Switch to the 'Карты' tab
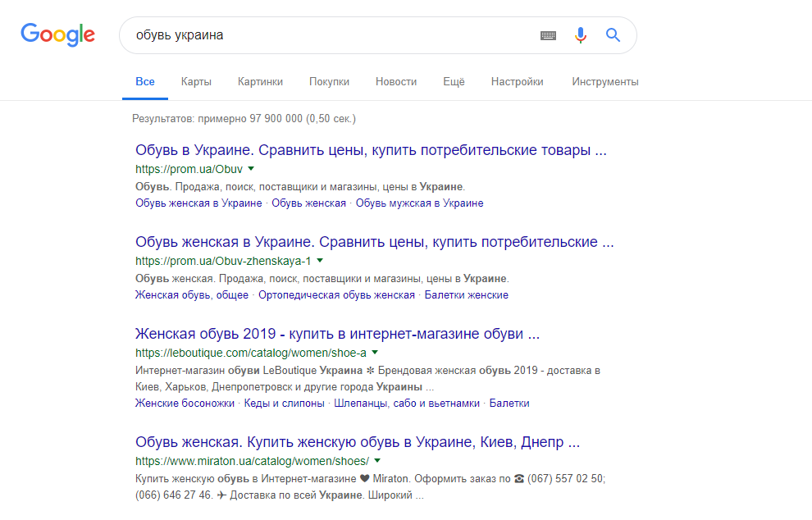This screenshot has height=520, width=812. pyautogui.click(x=196, y=82)
